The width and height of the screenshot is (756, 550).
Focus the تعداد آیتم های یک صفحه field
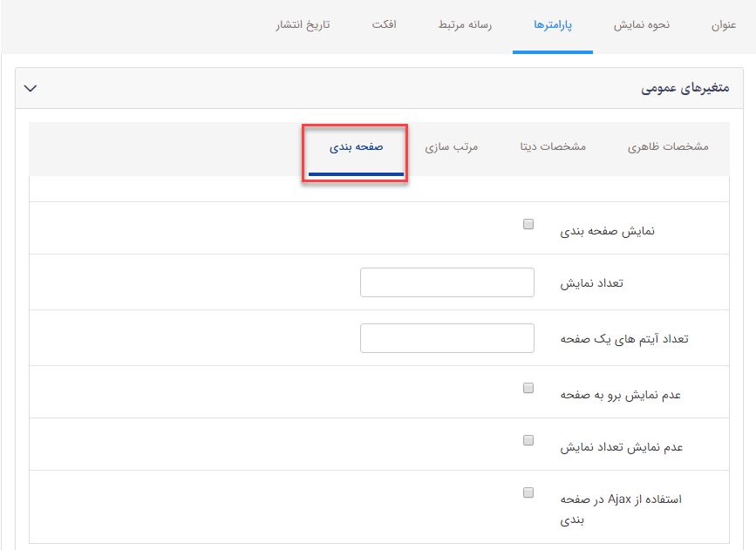[x=446, y=337]
